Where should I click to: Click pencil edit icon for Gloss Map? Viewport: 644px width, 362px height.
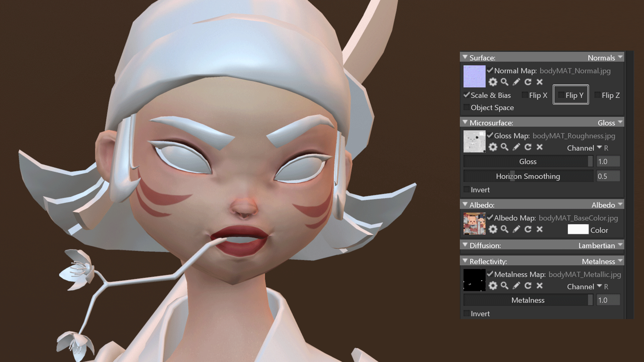coord(516,147)
